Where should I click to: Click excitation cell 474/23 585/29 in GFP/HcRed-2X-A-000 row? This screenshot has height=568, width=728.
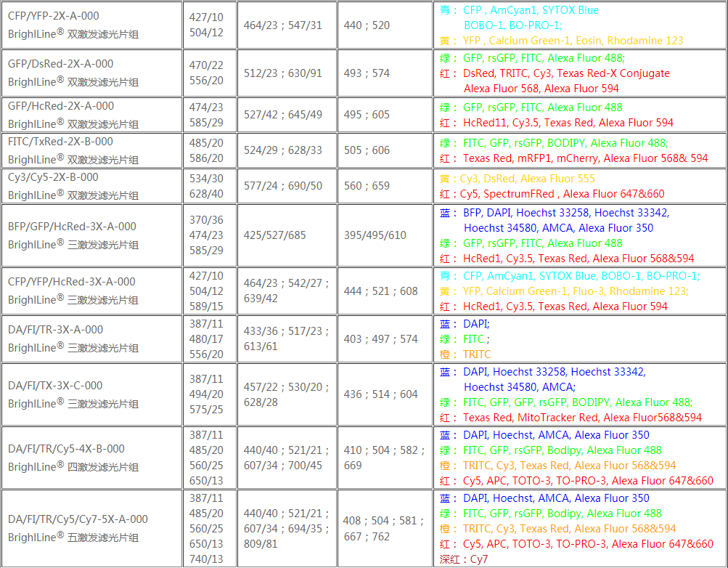210,115
